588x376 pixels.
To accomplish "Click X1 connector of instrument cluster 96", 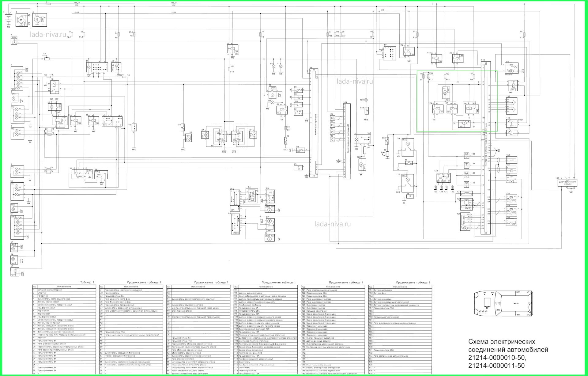I will (314, 70).
